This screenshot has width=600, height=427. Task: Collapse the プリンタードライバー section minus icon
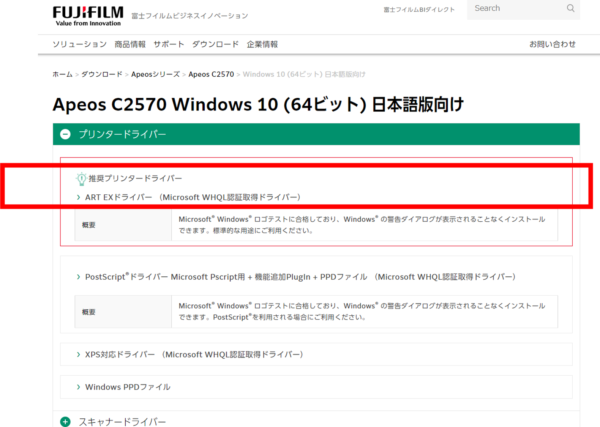click(65, 134)
